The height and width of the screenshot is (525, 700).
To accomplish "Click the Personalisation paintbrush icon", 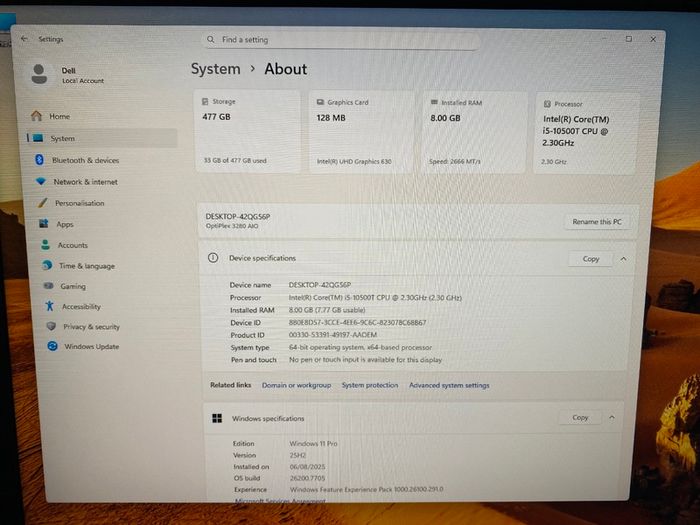I will point(42,202).
